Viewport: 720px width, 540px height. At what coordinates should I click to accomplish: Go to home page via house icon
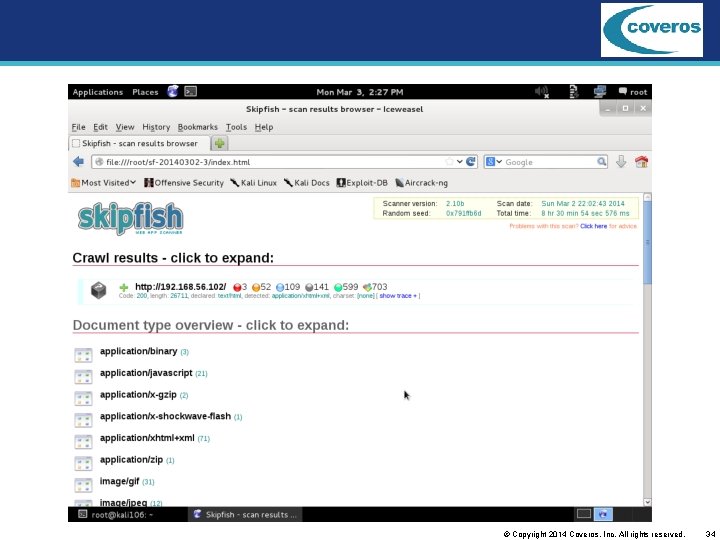tap(641, 162)
